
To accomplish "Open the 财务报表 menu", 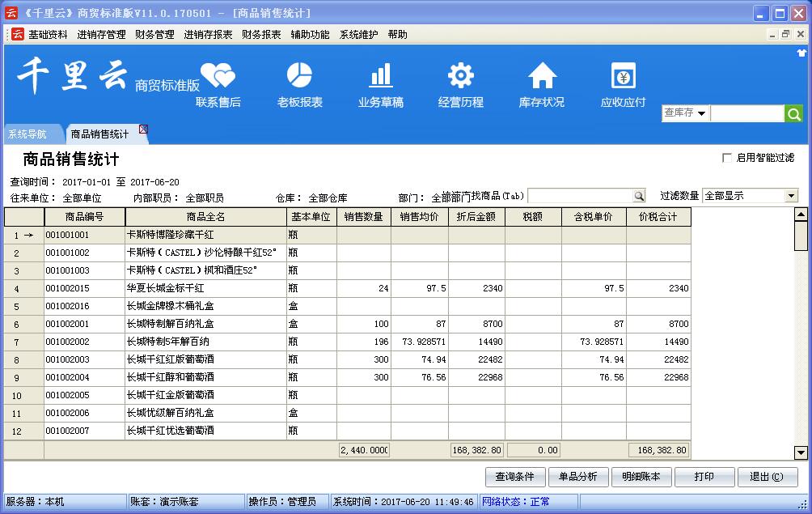I will pos(261,35).
